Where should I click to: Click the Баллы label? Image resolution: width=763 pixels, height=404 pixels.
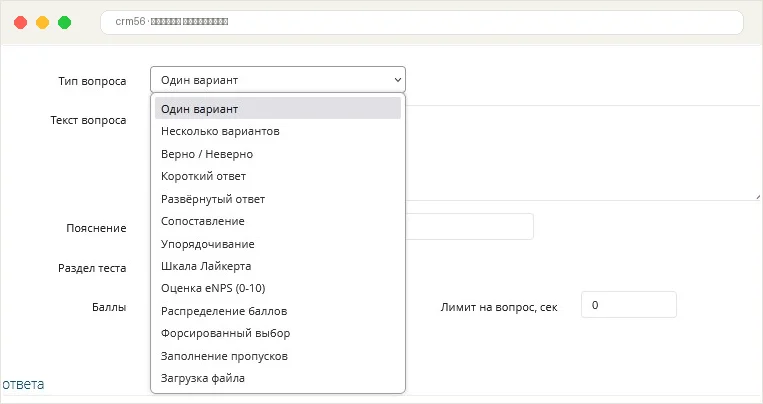coord(109,307)
